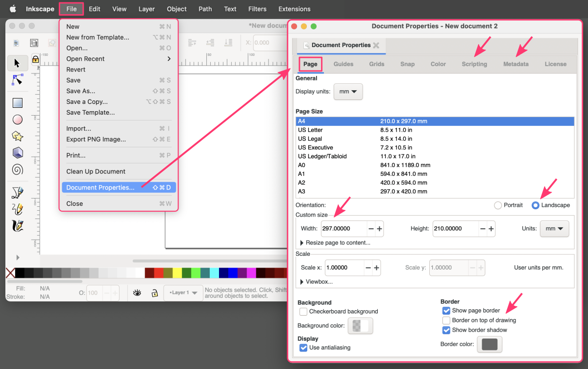Select the Spiral tool
Viewport: 588px width, 369px height.
point(18,170)
